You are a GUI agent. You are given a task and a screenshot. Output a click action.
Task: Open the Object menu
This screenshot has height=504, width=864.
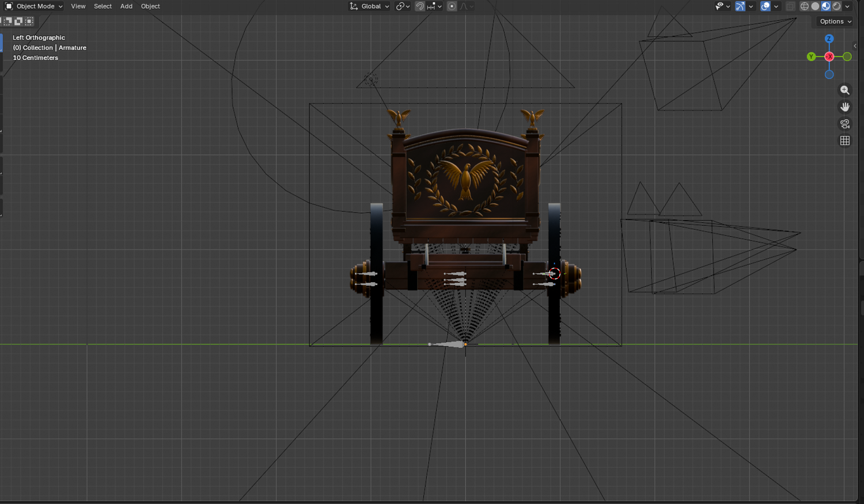pyautogui.click(x=150, y=6)
